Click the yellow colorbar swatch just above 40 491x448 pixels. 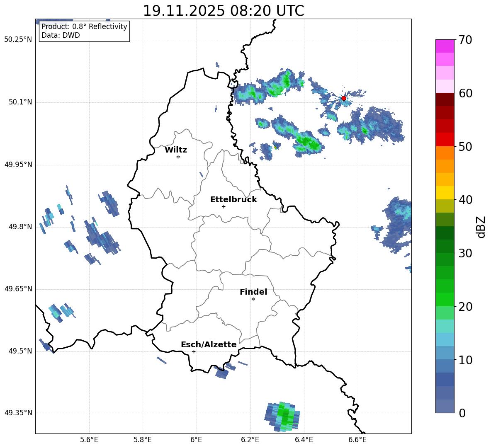click(445, 193)
